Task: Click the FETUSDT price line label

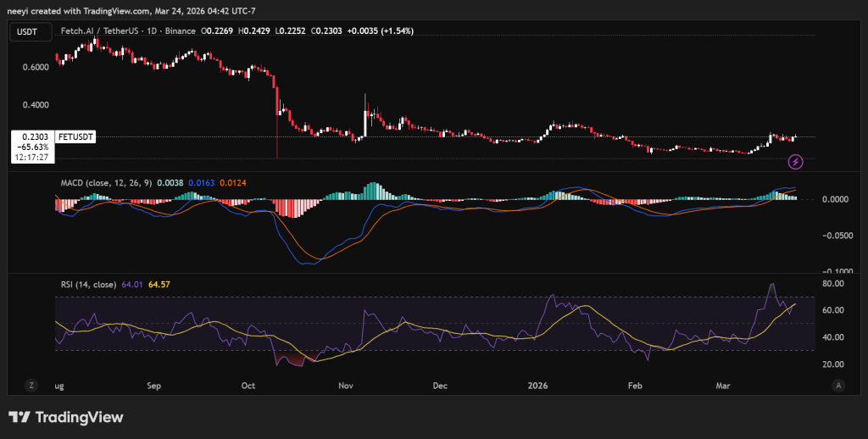Action: coord(75,136)
